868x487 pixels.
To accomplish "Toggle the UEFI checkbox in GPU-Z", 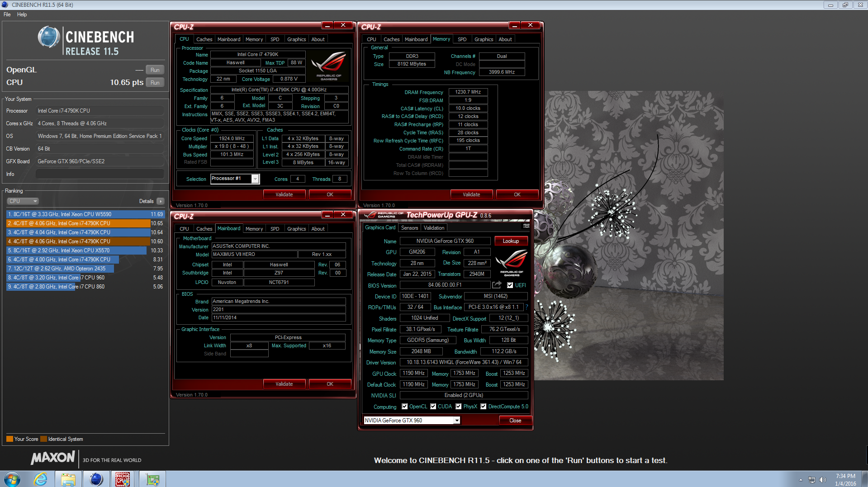I will [x=510, y=285].
